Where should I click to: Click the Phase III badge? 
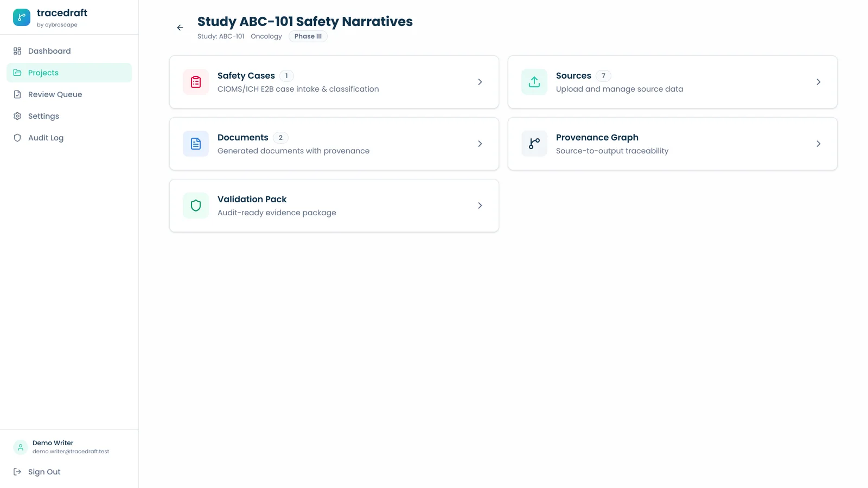(308, 36)
